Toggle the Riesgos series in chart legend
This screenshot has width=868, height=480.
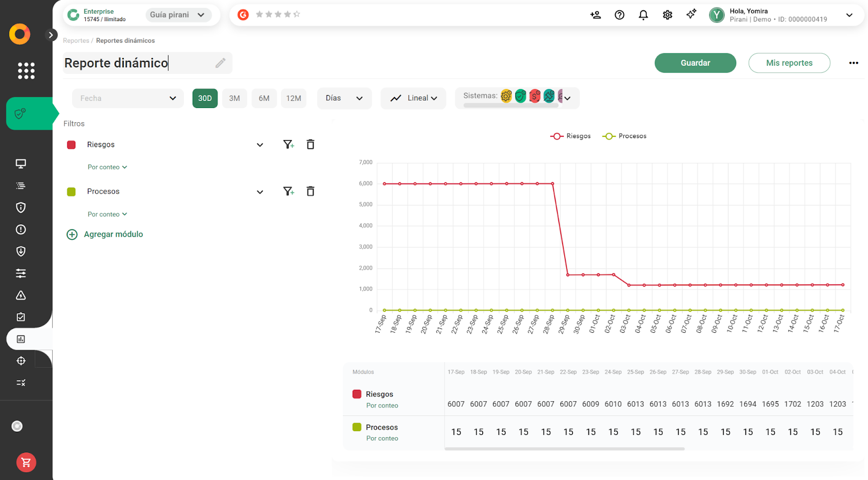571,136
